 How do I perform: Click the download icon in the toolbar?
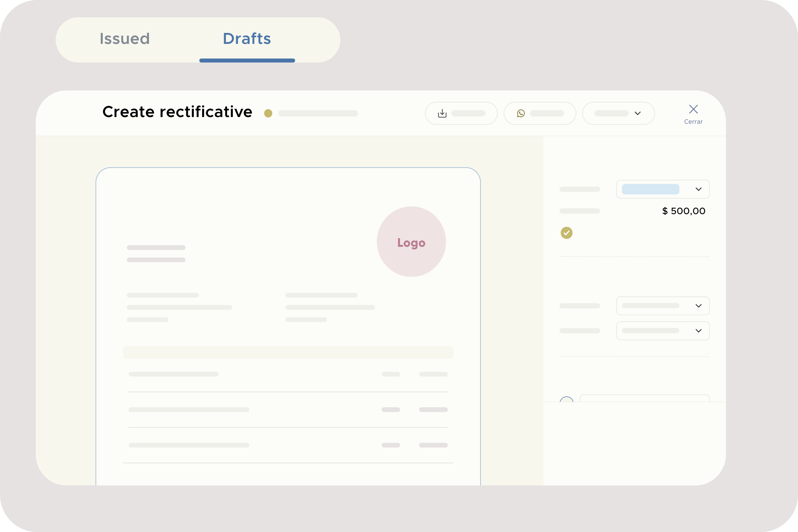(442, 113)
